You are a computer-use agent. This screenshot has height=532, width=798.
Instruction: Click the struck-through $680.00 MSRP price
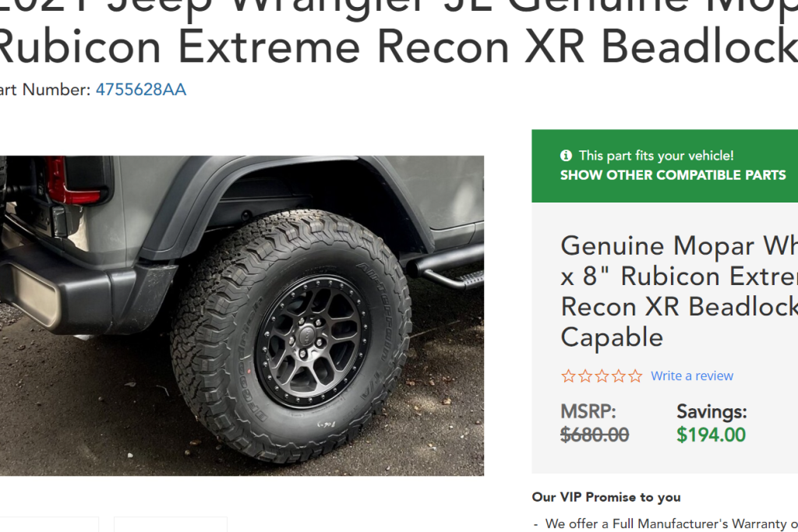coord(595,435)
